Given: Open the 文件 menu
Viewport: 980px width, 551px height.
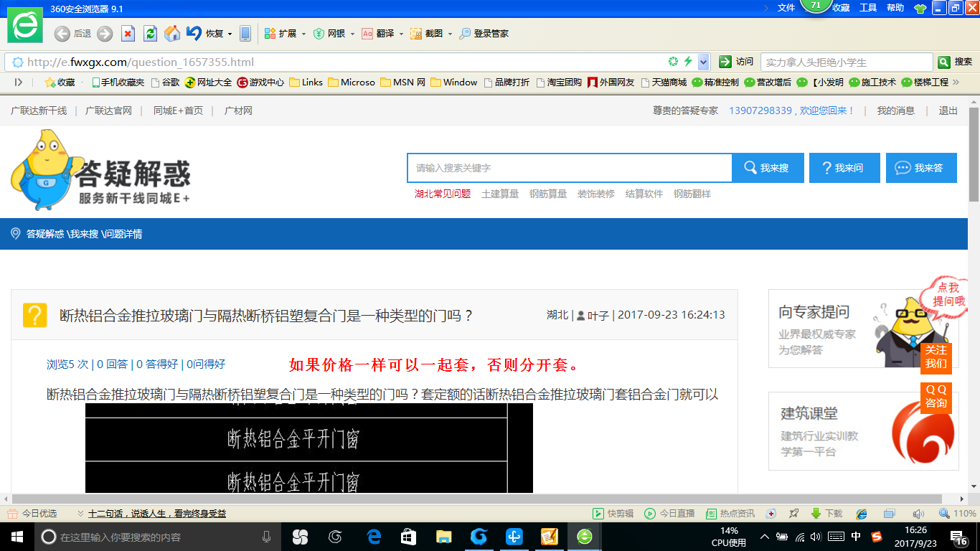Looking at the screenshot, I should 786,8.
